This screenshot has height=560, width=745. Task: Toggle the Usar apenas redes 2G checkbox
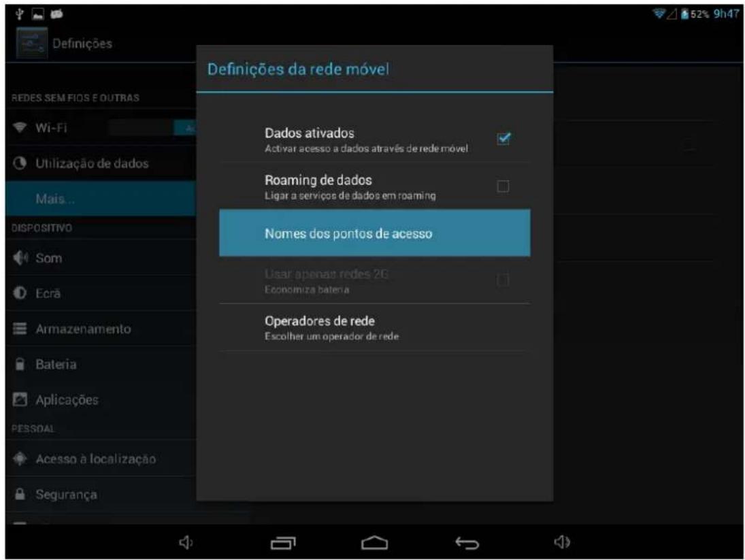(x=503, y=280)
